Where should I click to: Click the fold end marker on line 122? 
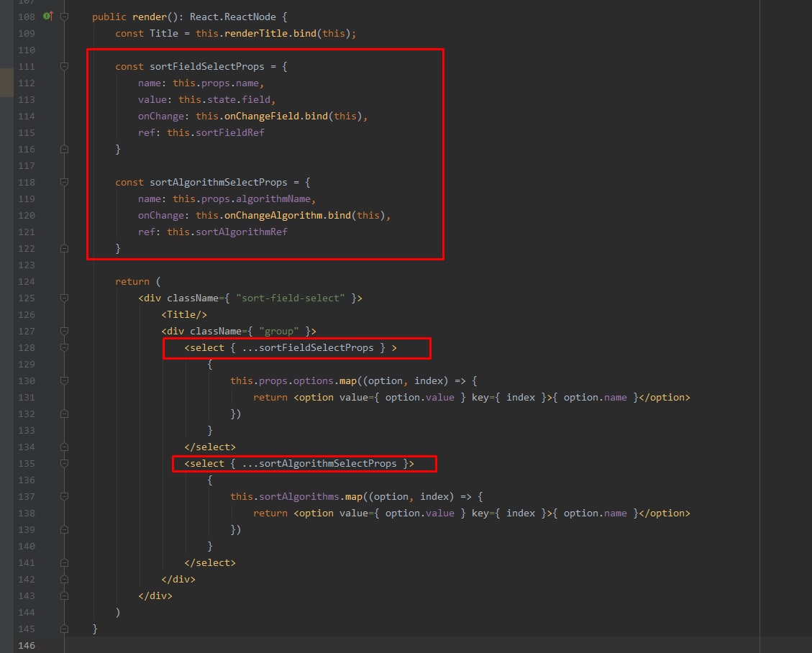point(64,249)
